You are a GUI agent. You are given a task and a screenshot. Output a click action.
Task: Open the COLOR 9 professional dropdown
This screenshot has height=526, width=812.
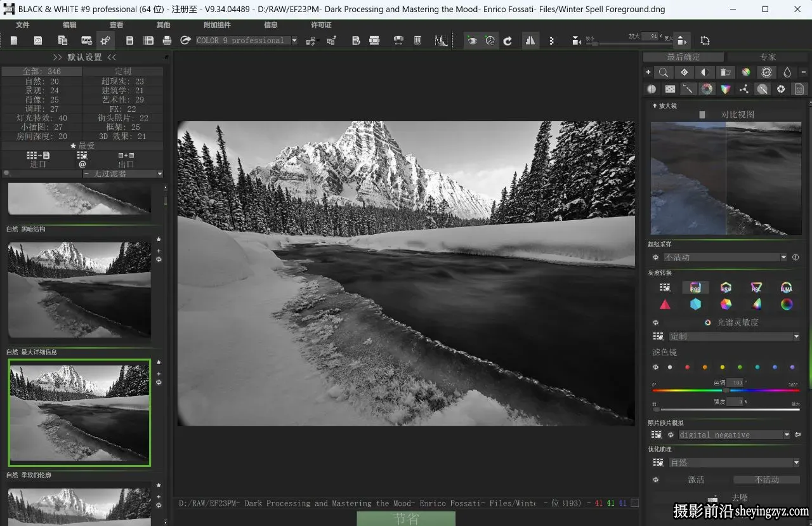pos(247,41)
